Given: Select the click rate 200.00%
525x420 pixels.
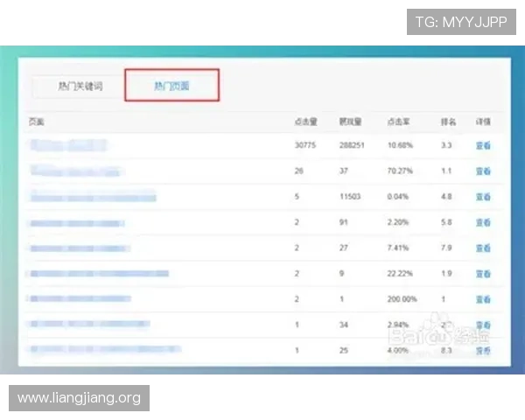Looking at the screenshot, I should point(402,298).
